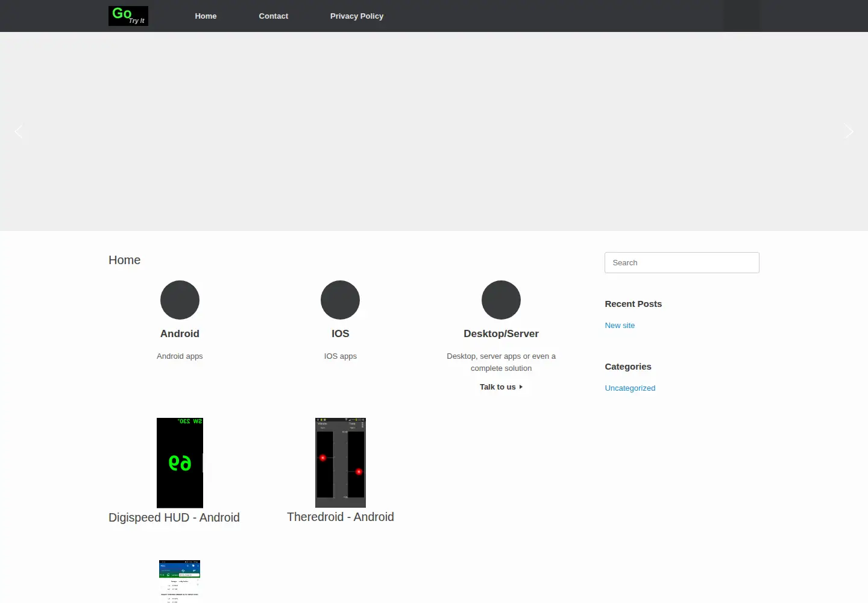Advance slider with the right arrow
868x603 pixels.
849,131
